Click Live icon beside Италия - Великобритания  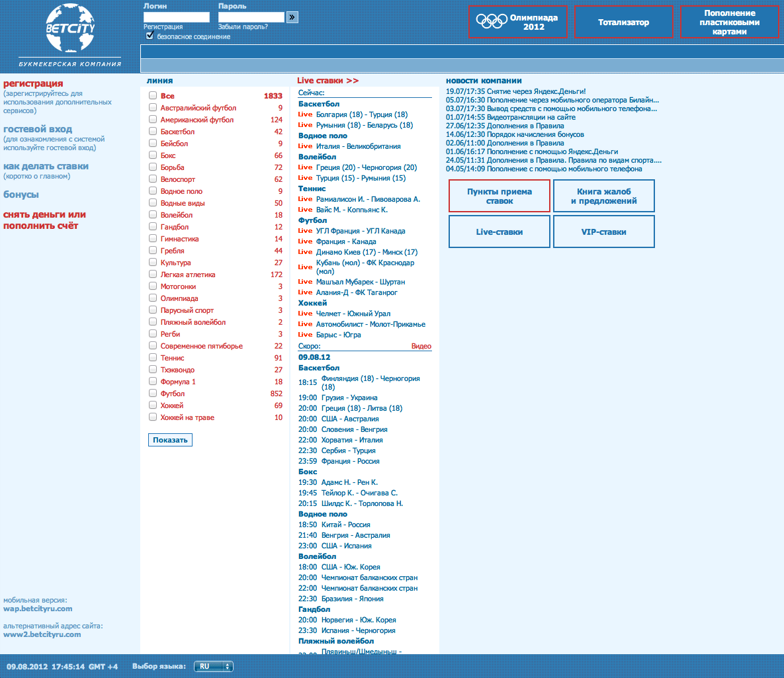coord(305,146)
